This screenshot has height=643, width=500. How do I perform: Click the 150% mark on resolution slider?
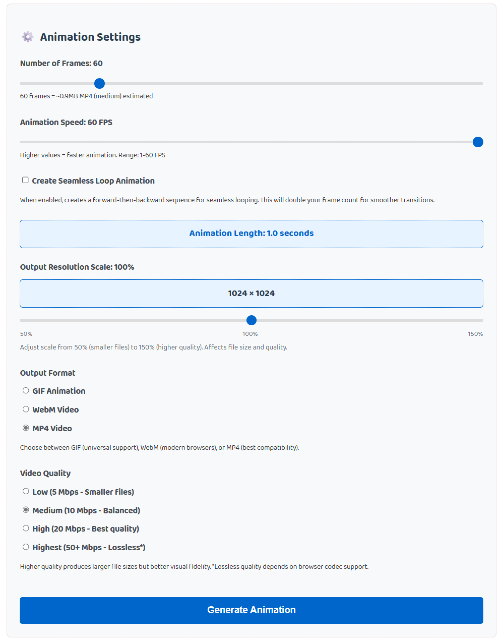click(x=475, y=334)
